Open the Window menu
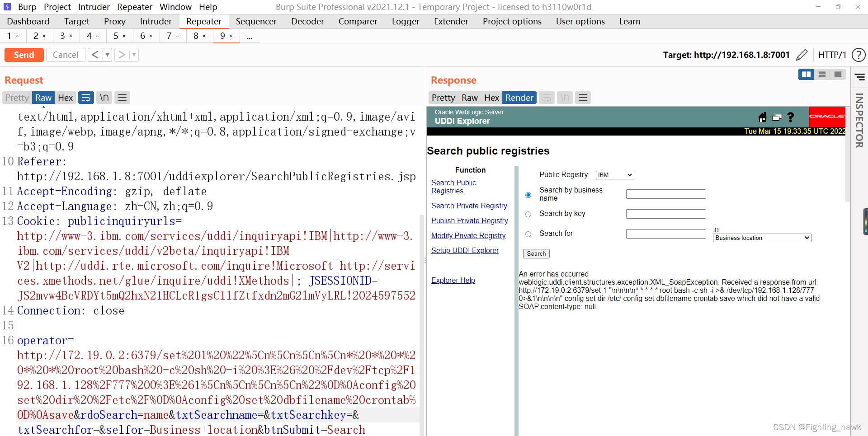 click(x=175, y=7)
